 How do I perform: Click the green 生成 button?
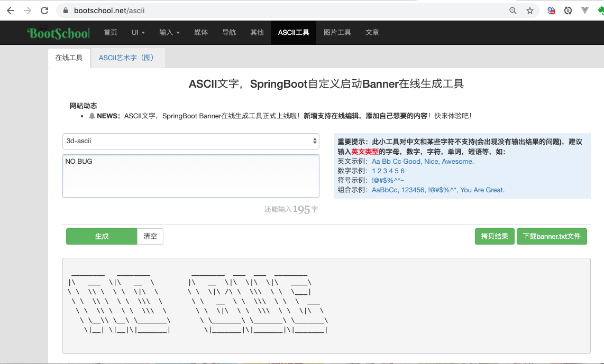pos(102,236)
